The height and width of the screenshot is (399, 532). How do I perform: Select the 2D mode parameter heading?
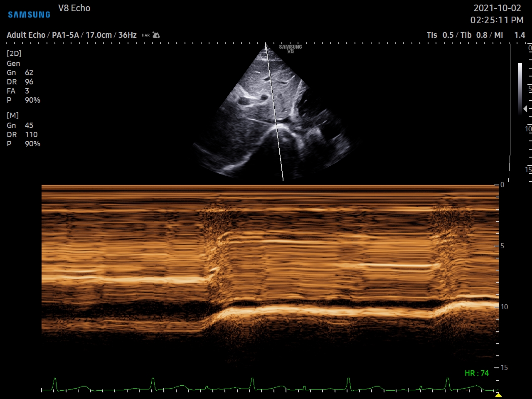tap(14, 54)
